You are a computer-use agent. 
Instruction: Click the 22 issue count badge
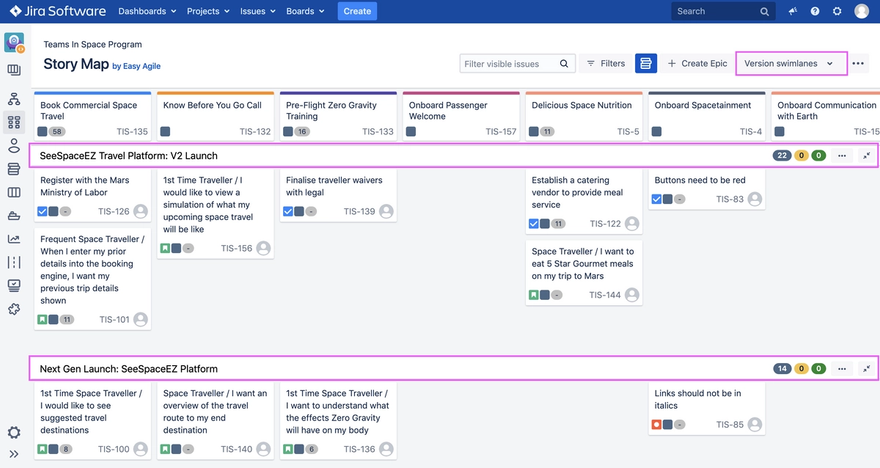pyautogui.click(x=782, y=155)
